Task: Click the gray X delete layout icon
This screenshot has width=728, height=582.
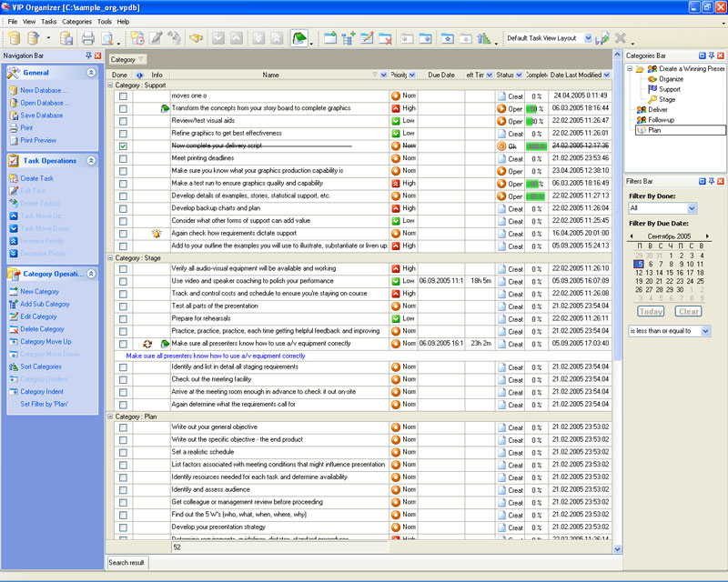Action: point(620,38)
